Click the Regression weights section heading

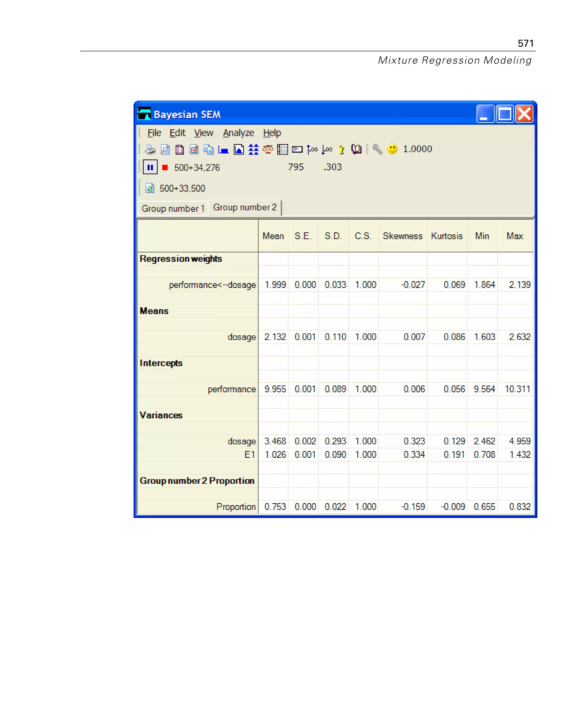click(x=181, y=259)
